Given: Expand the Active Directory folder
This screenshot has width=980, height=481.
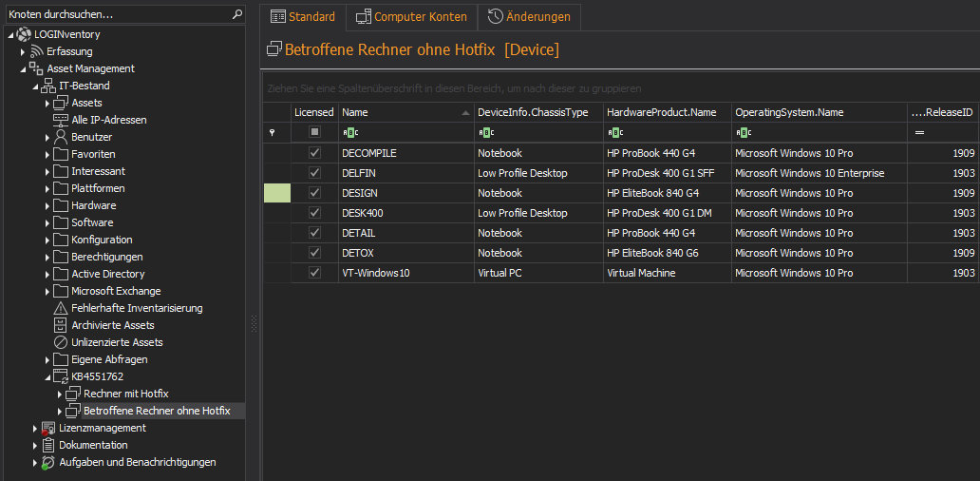Looking at the screenshot, I should point(47,274).
